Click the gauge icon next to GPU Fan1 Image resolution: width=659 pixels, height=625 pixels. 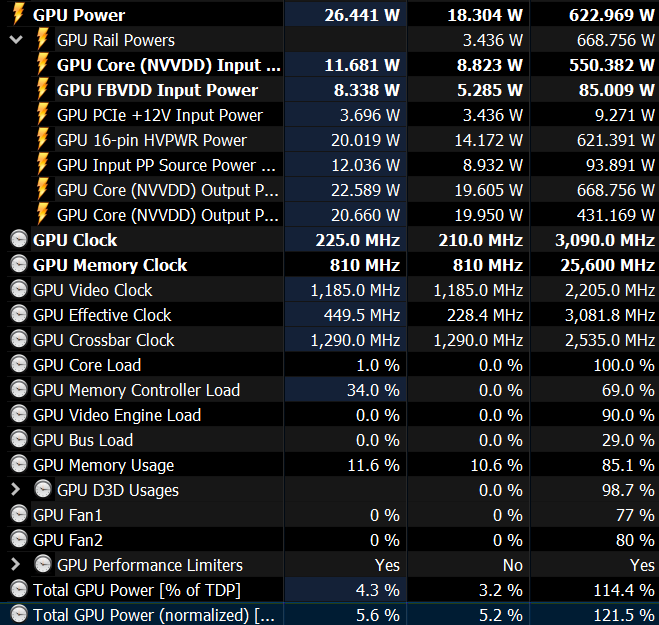(x=18, y=514)
